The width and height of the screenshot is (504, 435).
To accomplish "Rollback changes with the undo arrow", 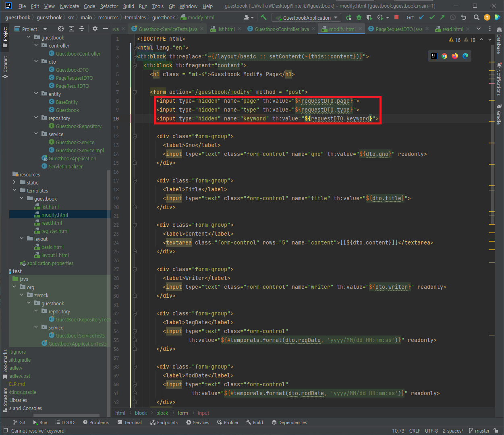I will point(463,17).
